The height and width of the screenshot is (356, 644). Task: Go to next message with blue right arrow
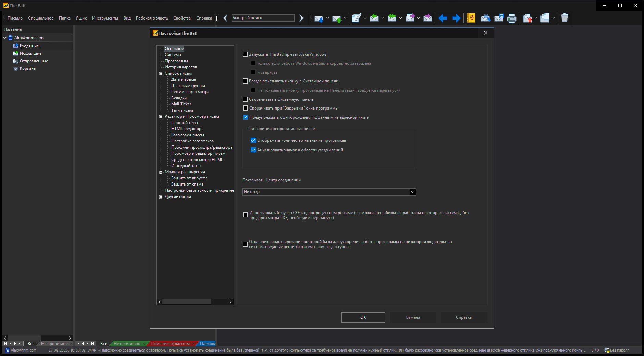point(456,18)
